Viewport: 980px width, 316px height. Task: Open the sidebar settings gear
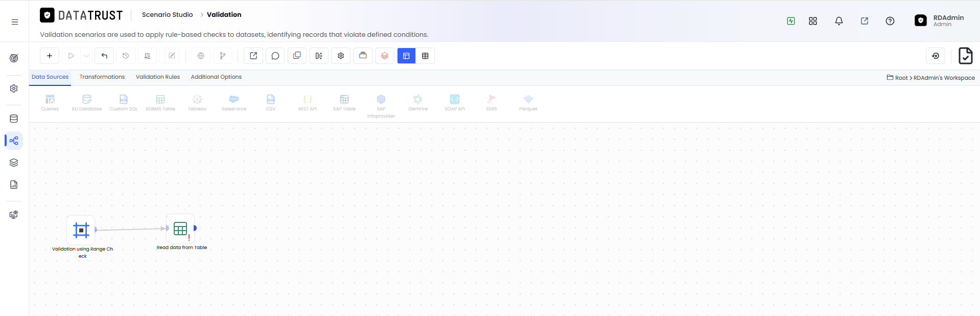click(14, 88)
